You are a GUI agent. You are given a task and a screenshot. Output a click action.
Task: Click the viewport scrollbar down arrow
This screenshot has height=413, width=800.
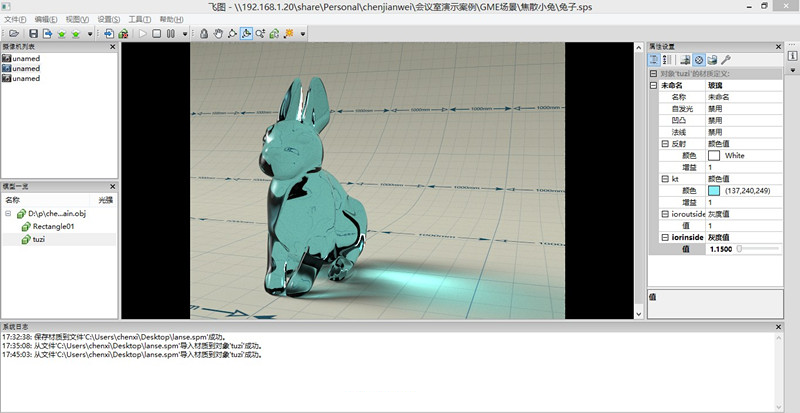pos(639,314)
